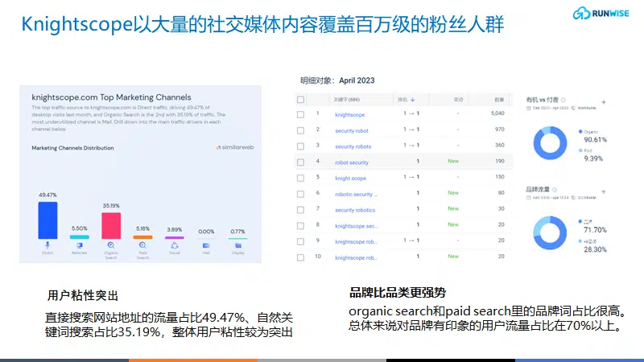
Task: Check the box for row number 9
Action: pos(300,242)
